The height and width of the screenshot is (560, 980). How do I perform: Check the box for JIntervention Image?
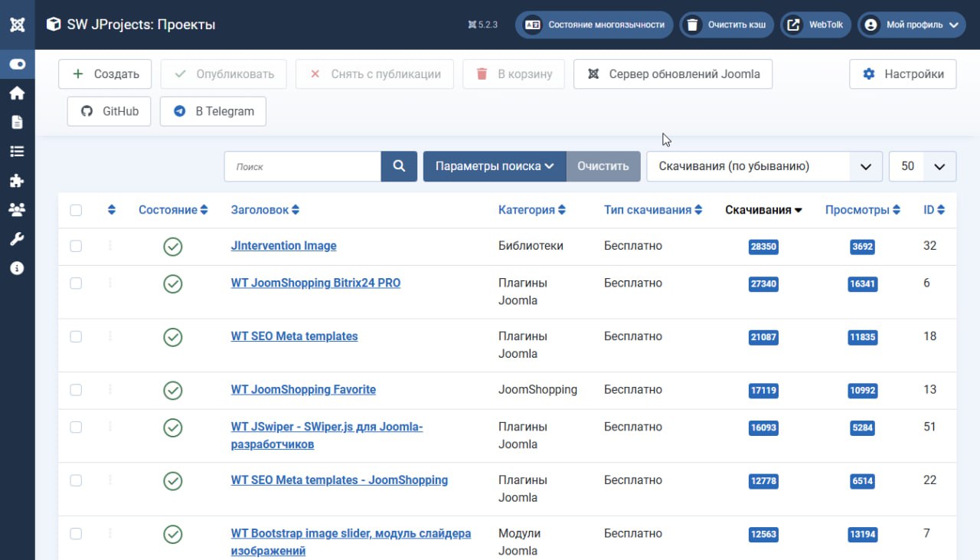click(76, 246)
